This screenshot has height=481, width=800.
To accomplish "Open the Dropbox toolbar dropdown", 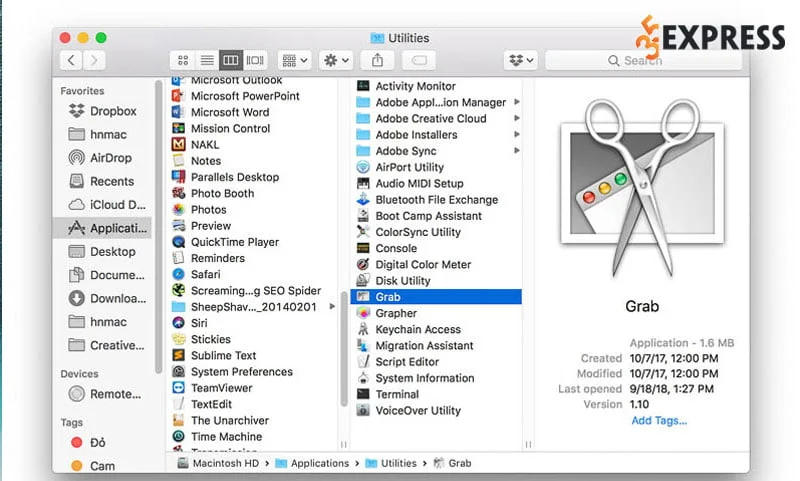I will pyautogui.click(x=520, y=61).
